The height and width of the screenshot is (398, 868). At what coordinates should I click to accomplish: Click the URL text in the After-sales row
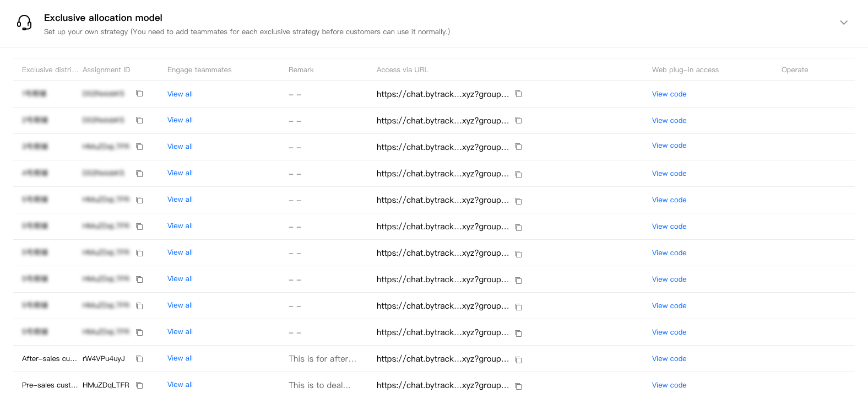coord(443,359)
